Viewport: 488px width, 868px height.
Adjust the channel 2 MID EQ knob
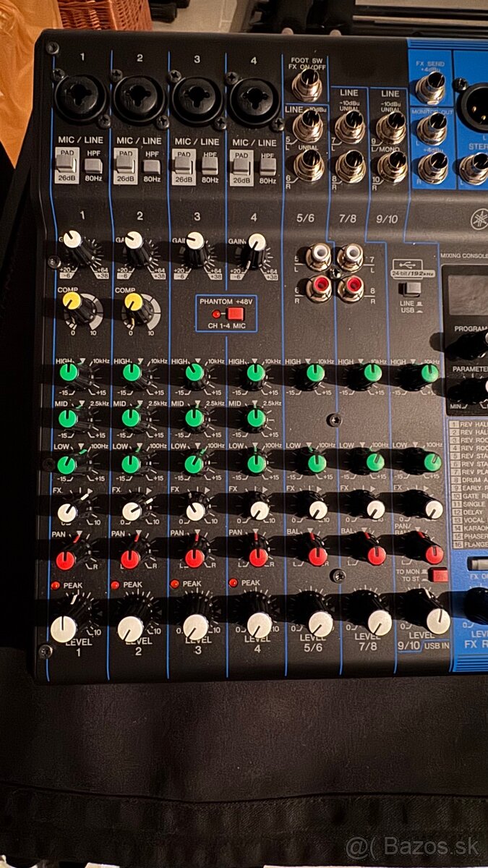131,418
